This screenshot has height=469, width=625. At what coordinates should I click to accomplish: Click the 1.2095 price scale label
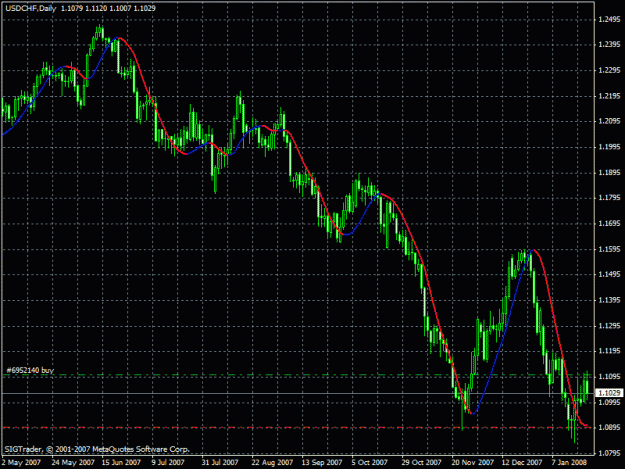[x=609, y=121]
